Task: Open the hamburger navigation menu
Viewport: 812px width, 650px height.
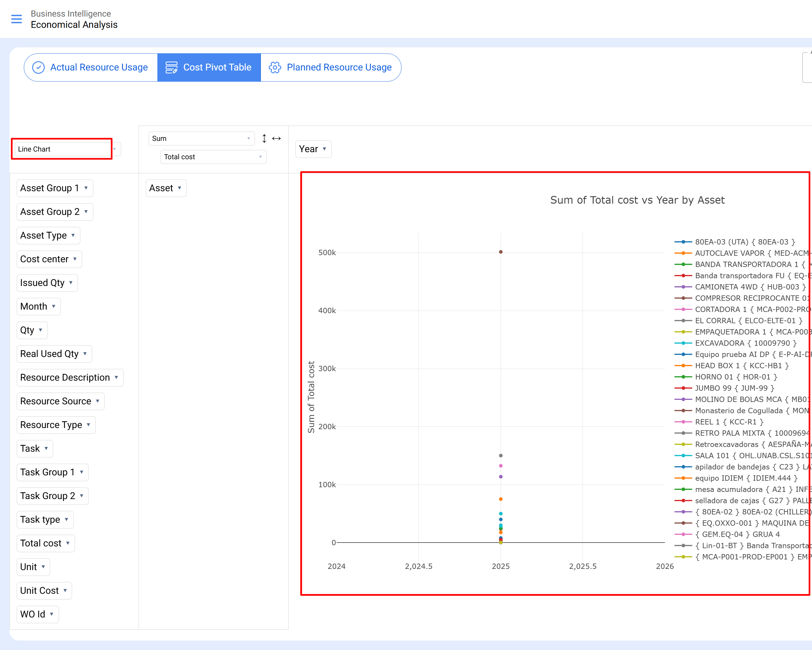Action: tap(17, 19)
